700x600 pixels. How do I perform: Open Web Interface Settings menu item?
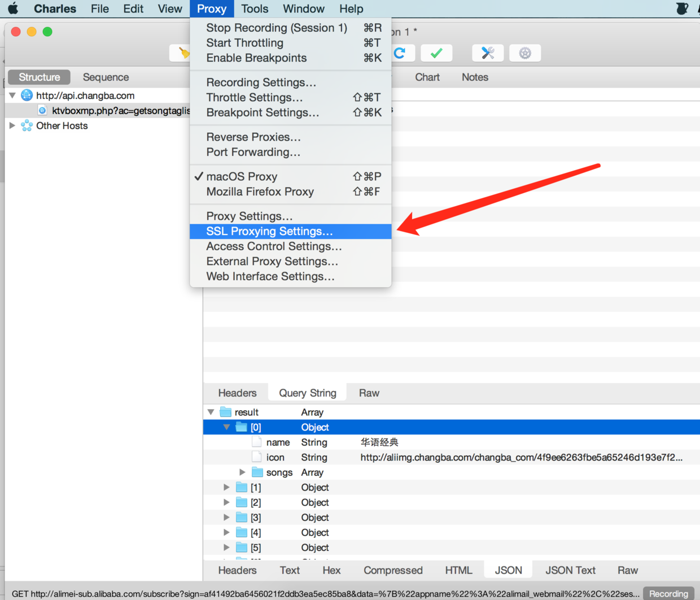(x=290, y=276)
